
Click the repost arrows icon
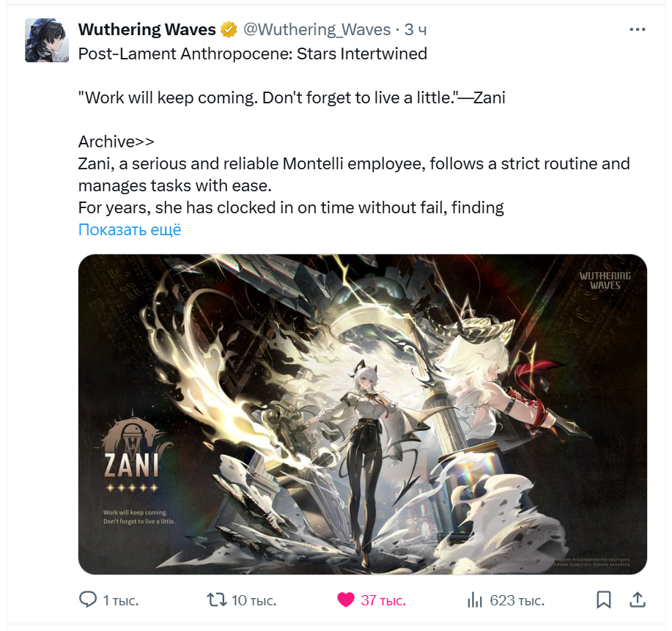(x=217, y=599)
